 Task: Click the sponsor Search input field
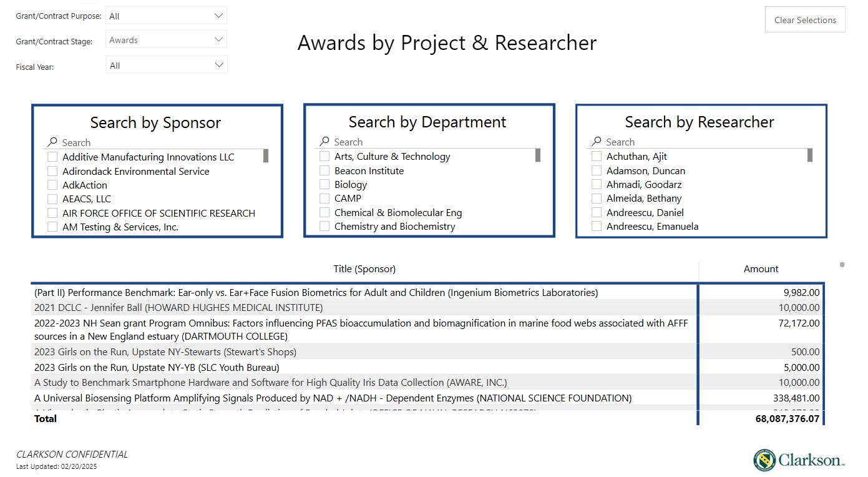click(x=159, y=142)
